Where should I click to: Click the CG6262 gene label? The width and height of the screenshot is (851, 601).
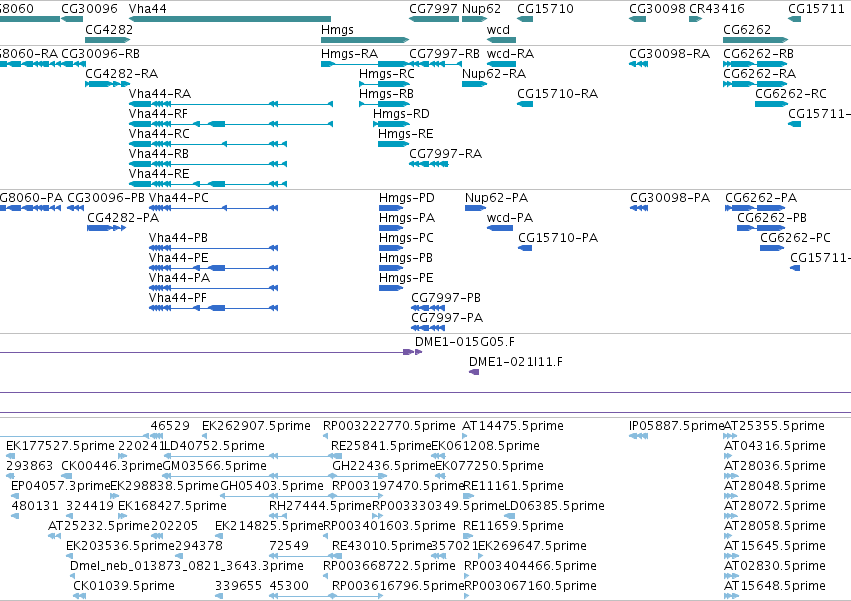(x=747, y=29)
